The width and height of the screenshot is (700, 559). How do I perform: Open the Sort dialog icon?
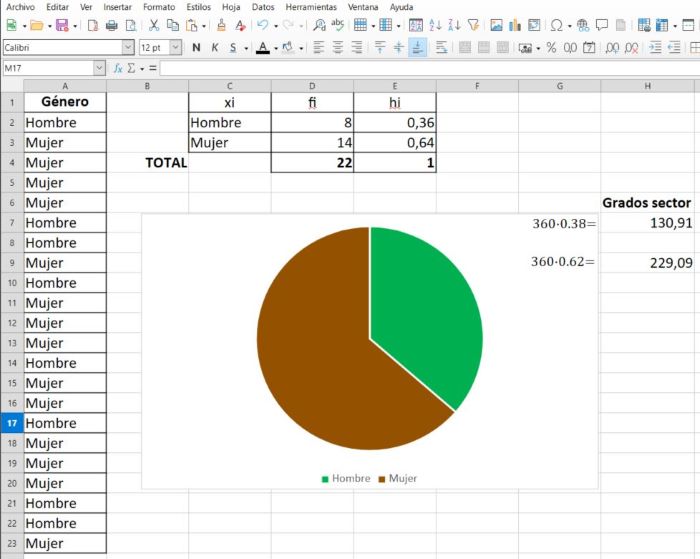tap(416, 25)
